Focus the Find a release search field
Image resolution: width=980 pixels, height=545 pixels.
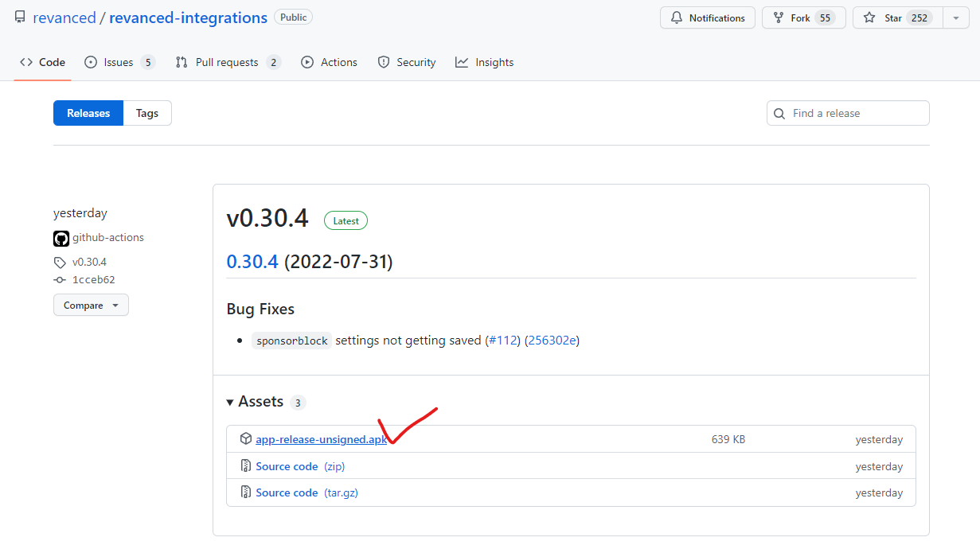tap(848, 113)
